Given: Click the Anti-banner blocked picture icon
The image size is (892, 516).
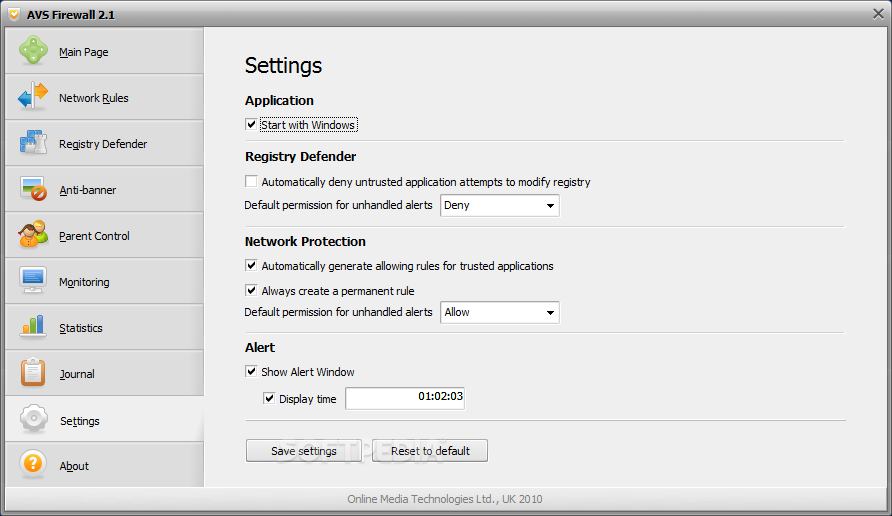Looking at the screenshot, I should coord(33,189).
